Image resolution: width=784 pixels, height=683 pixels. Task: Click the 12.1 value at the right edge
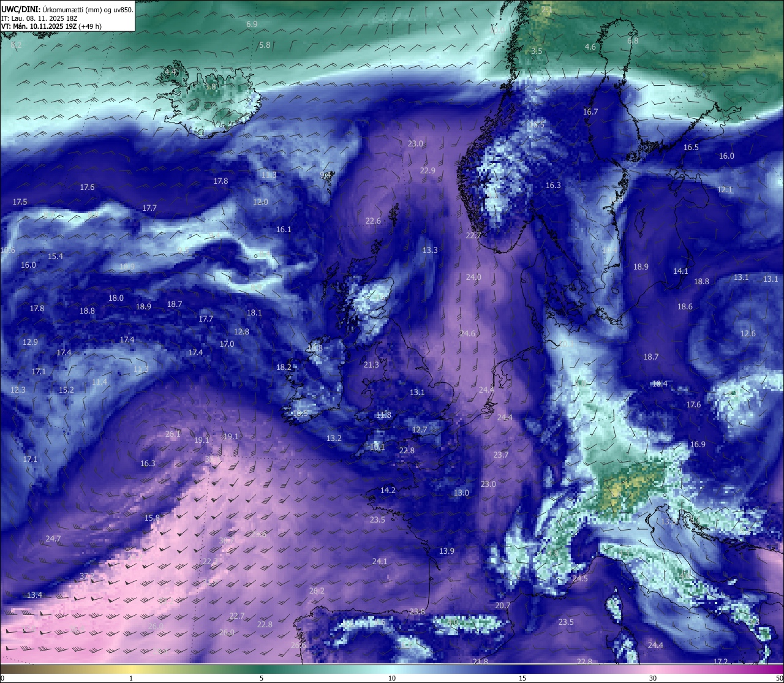(x=725, y=190)
